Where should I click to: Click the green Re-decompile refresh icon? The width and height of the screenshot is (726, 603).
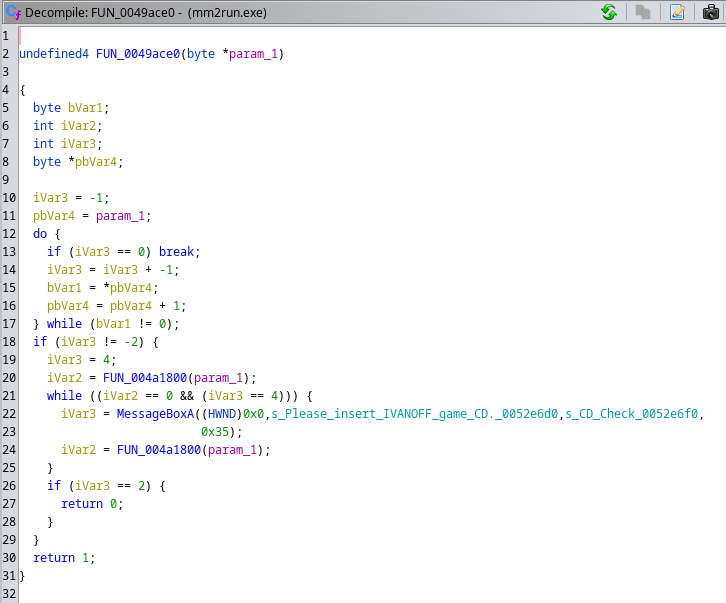pyautogui.click(x=609, y=12)
